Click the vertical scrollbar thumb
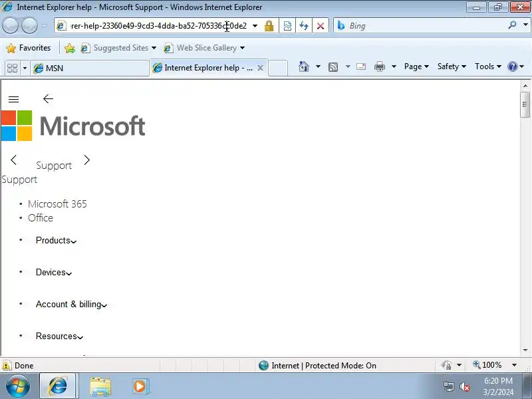Viewport: 532px width, 399px height. point(525,104)
